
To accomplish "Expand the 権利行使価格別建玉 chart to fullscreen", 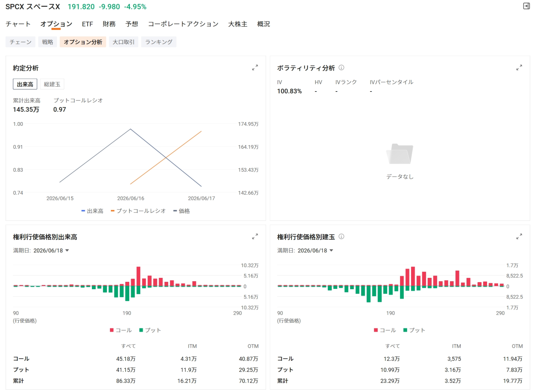I will click(519, 237).
